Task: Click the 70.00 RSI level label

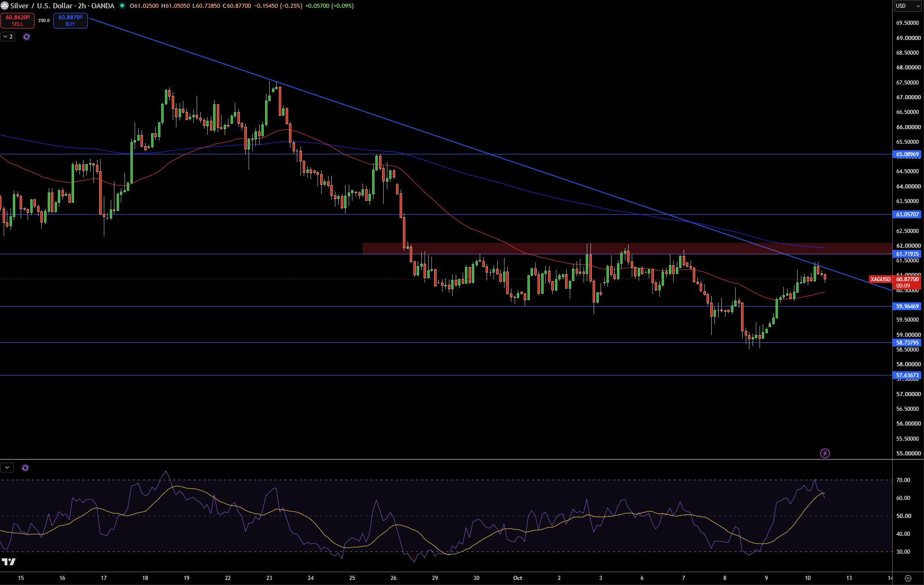Action: (903, 480)
